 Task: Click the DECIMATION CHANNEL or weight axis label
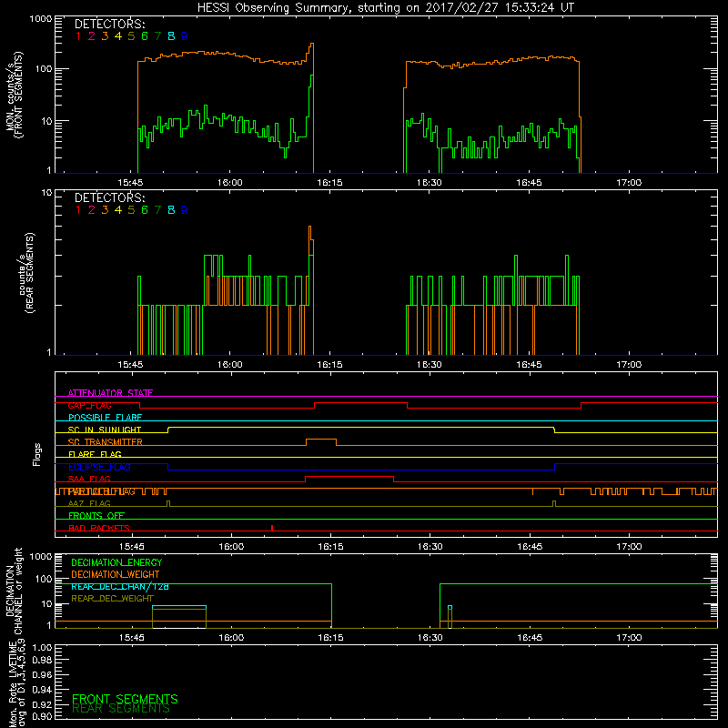click(x=14, y=591)
